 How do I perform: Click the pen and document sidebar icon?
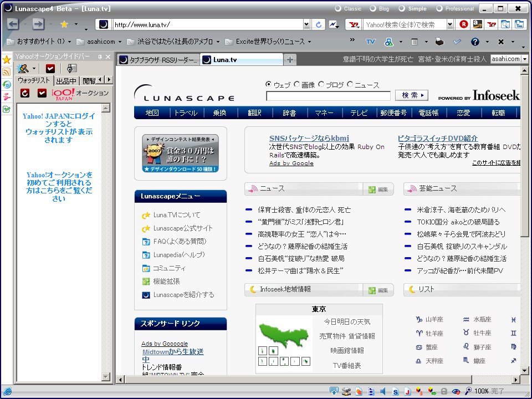click(71, 69)
